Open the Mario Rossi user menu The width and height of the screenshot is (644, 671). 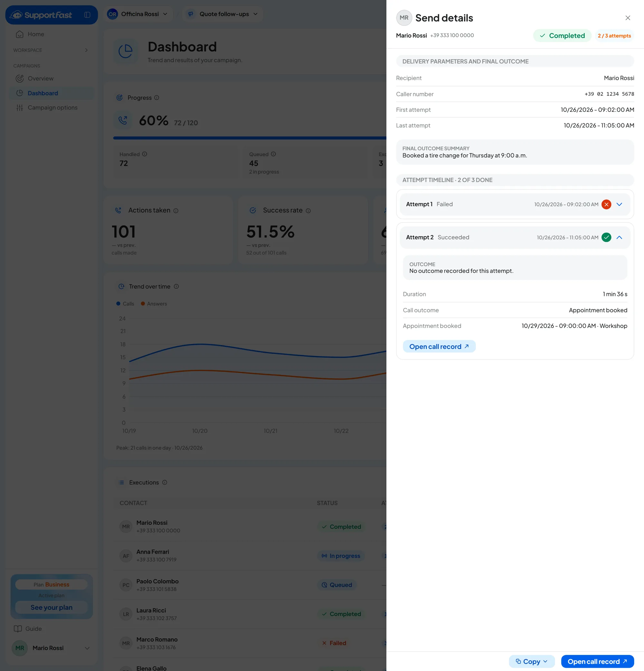click(x=51, y=648)
